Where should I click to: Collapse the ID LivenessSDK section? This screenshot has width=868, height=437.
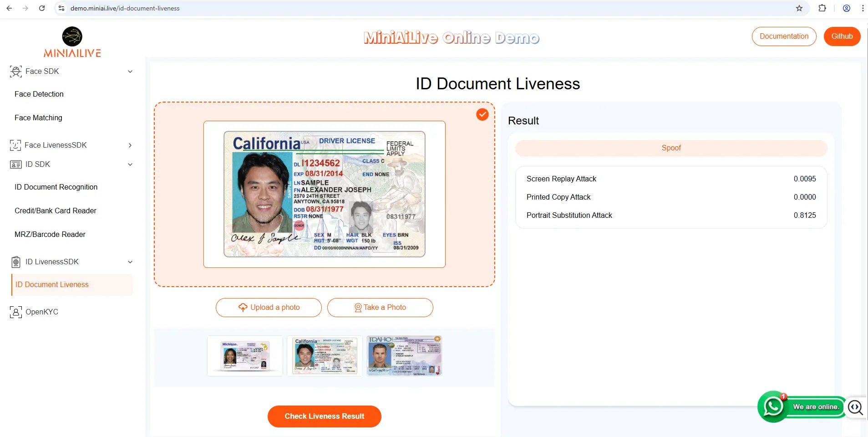[x=130, y=262]
